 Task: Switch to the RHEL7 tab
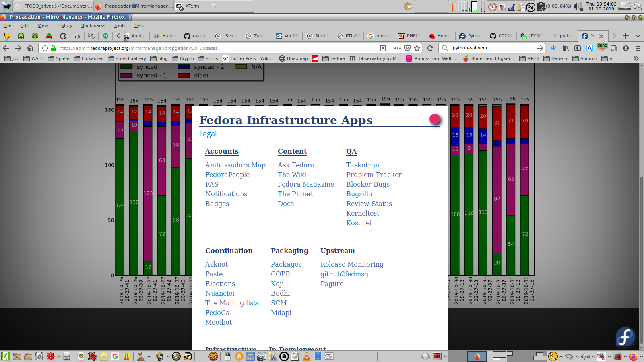[409, 36]
